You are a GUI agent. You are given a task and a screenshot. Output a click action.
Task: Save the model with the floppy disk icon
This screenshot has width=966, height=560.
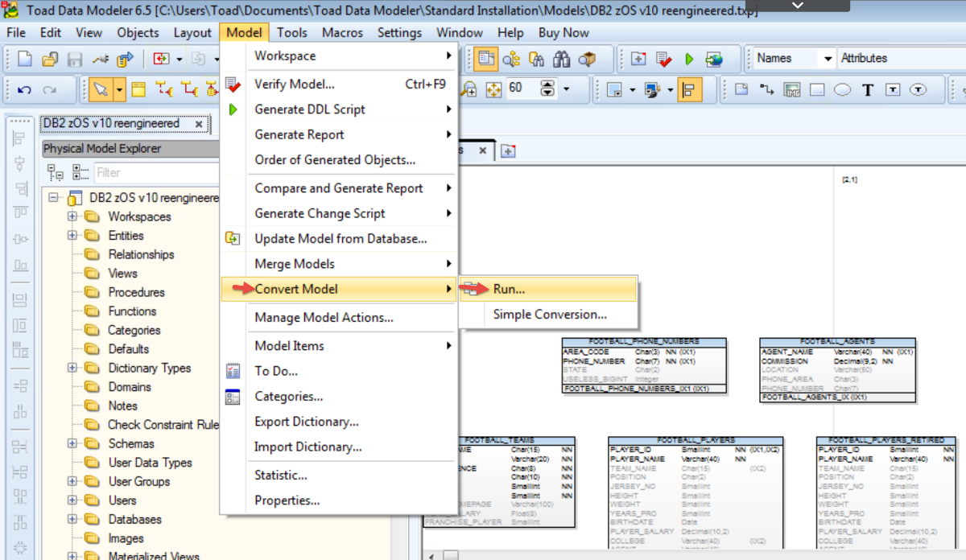(x=75, y=59)
